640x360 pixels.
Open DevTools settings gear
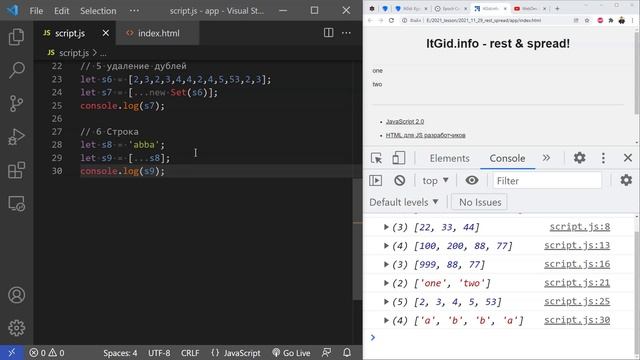tap(580, 158)
